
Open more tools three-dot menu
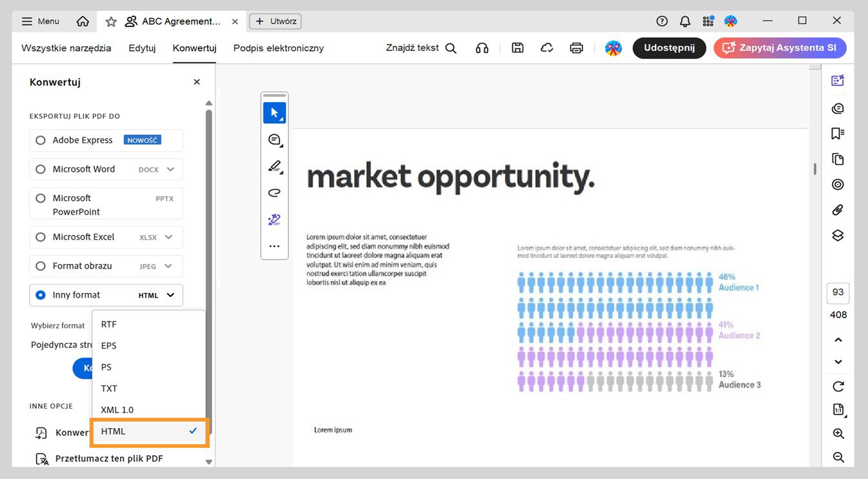point(274,246)
